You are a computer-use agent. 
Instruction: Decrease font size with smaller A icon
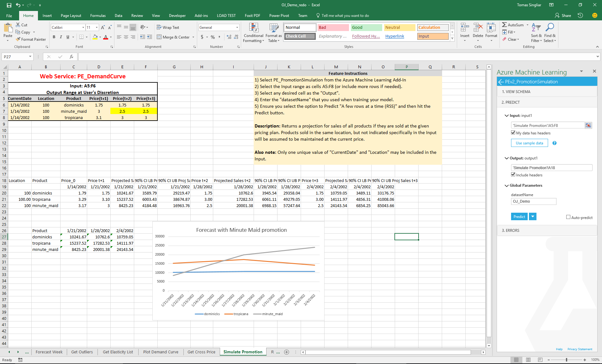110,28
